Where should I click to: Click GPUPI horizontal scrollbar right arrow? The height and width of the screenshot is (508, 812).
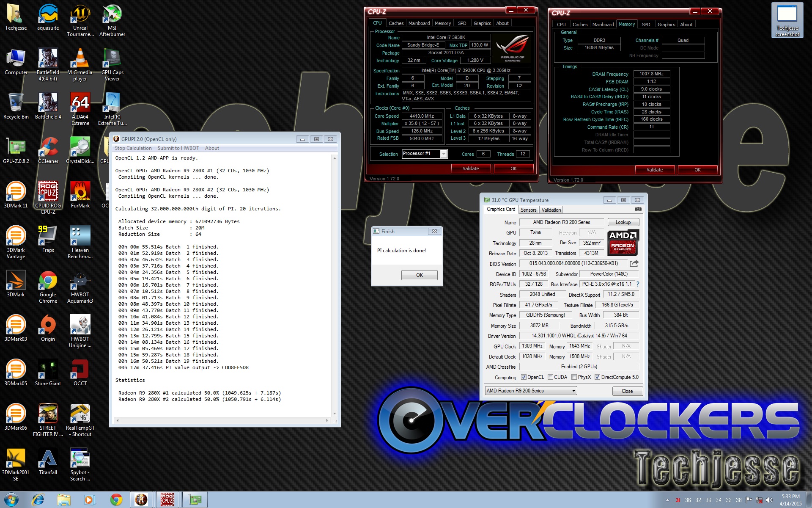[x=327, y=421]
